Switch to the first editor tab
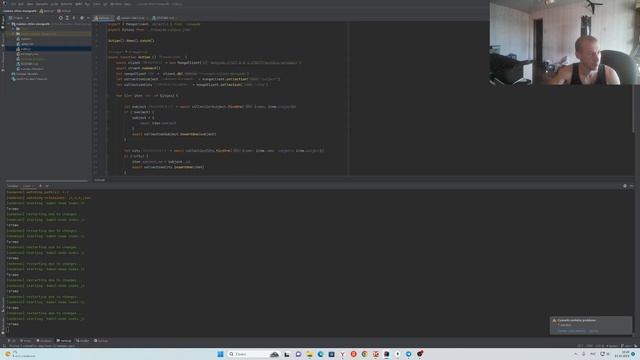 pyautogui.click(x=104, y=18)
